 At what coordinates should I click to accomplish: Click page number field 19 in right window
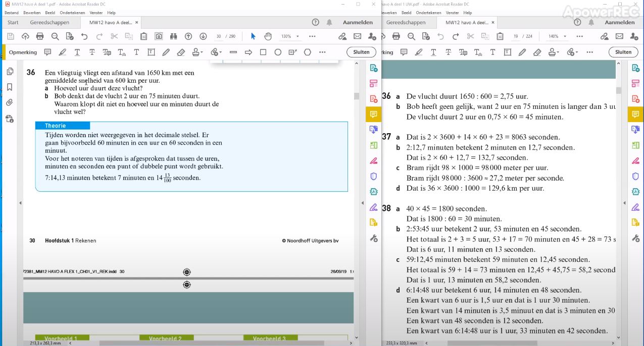(x=516, y=36)
